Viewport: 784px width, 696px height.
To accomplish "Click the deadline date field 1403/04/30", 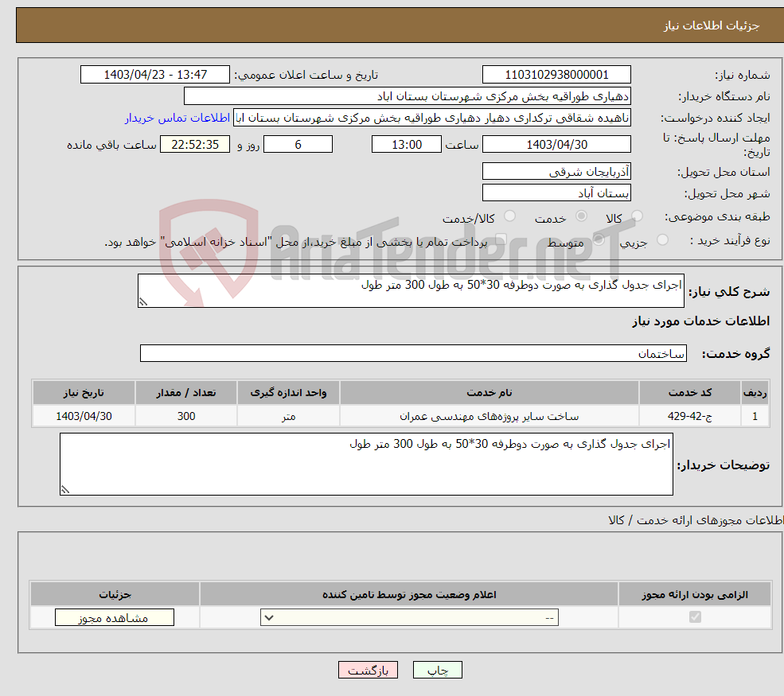I will pyautogui.click(x=556, y=145).
